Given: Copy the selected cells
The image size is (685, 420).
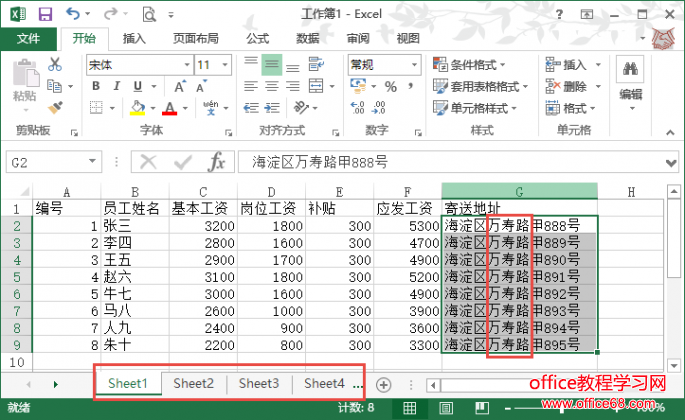Looking at the screenshot, I should (54, 86).
